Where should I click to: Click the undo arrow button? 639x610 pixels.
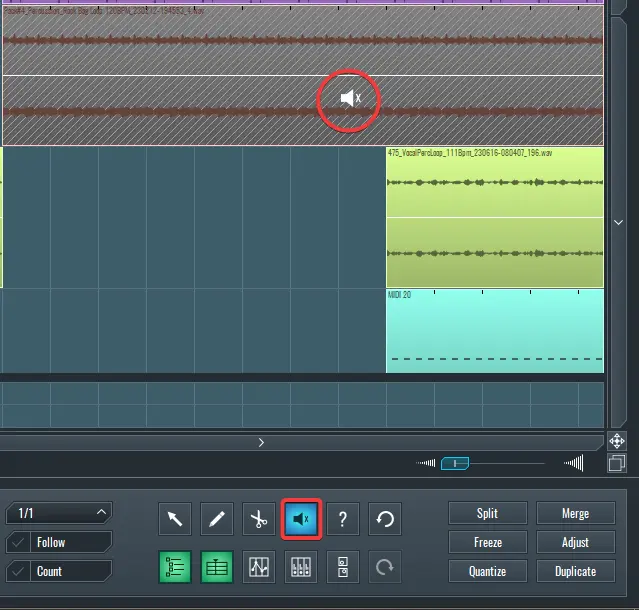pyautogui.click(x=385, y=519)
